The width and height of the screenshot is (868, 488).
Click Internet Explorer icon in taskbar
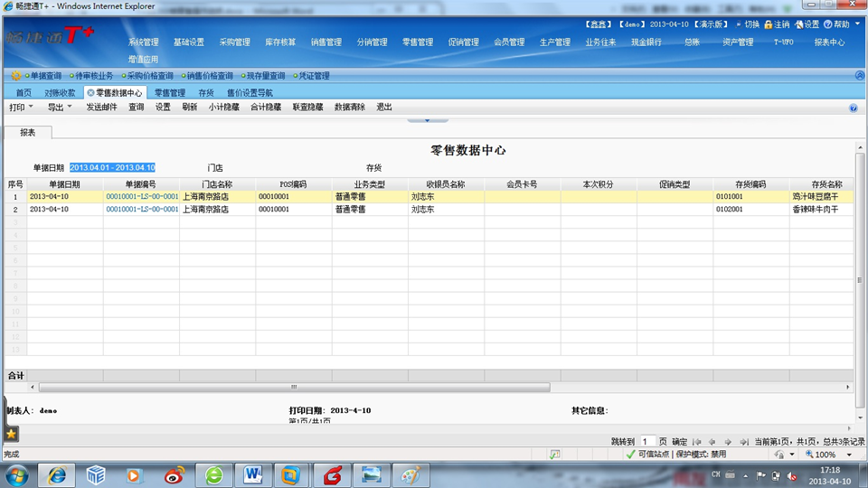point(57,475)
